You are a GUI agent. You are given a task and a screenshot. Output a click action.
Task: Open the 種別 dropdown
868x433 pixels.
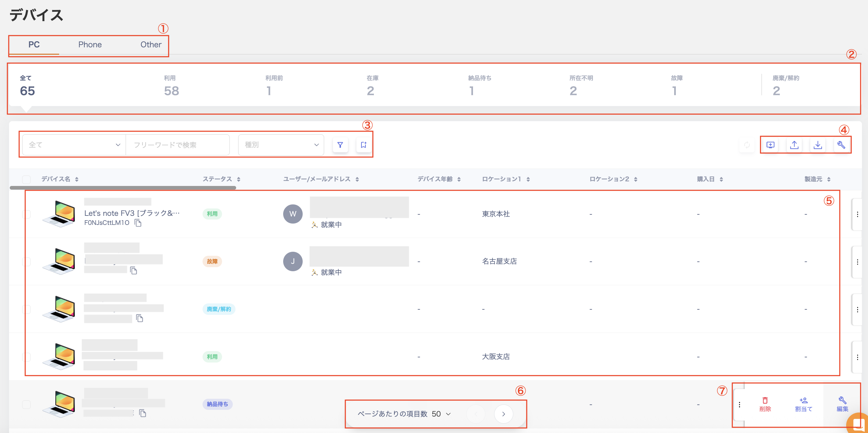pyautogui.click(x=281, y=145)
